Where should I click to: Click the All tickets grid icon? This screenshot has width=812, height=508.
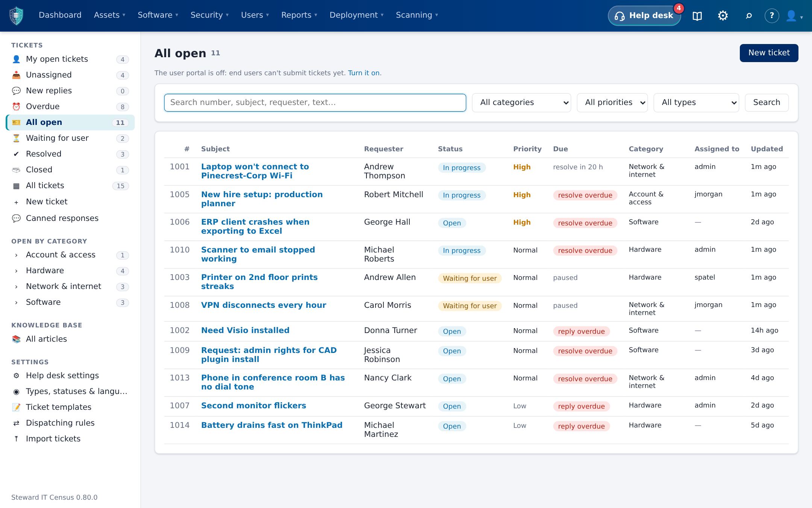point(16,186)
